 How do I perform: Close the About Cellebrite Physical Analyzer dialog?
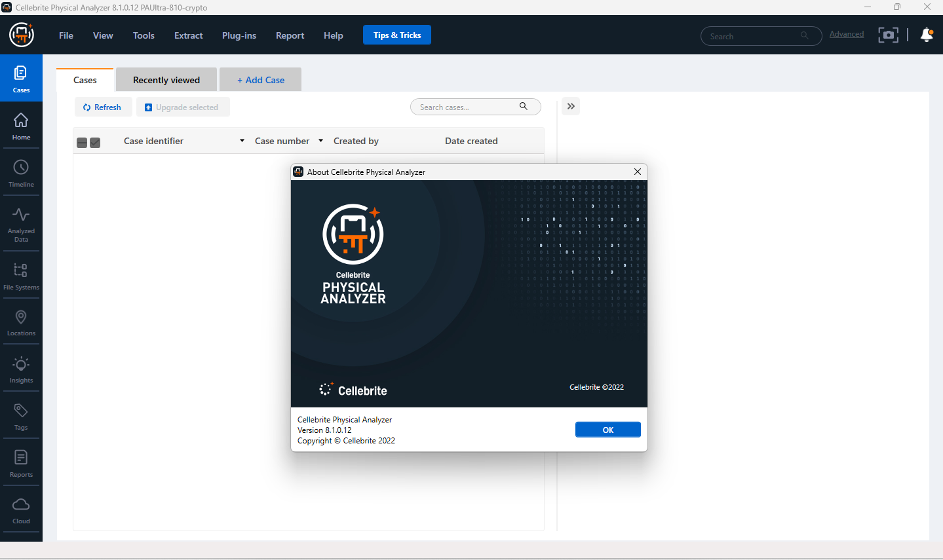(x=638, y=172)
